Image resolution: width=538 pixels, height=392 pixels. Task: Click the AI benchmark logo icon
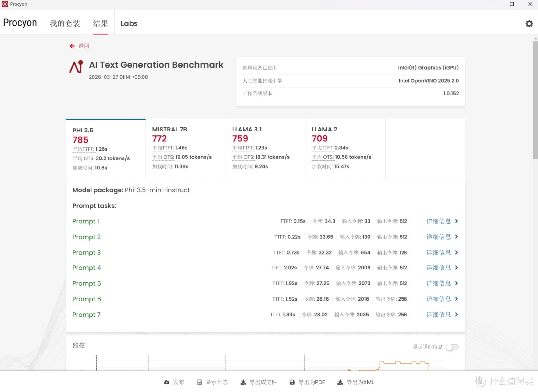[76, 67]
